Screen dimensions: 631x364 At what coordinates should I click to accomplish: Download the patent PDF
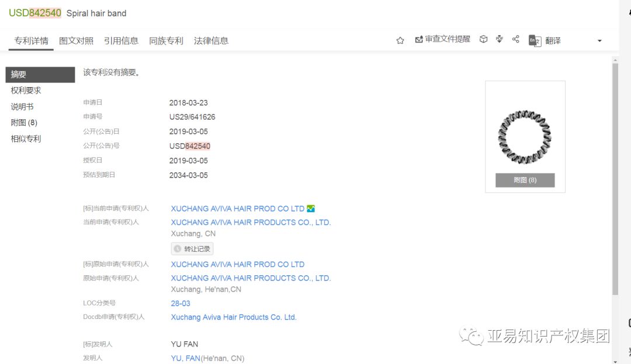[500, 39]
